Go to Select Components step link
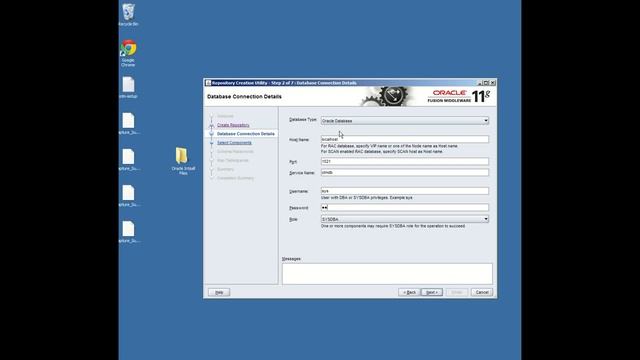This screenshot has height=360, width=640. pos(234,143)
